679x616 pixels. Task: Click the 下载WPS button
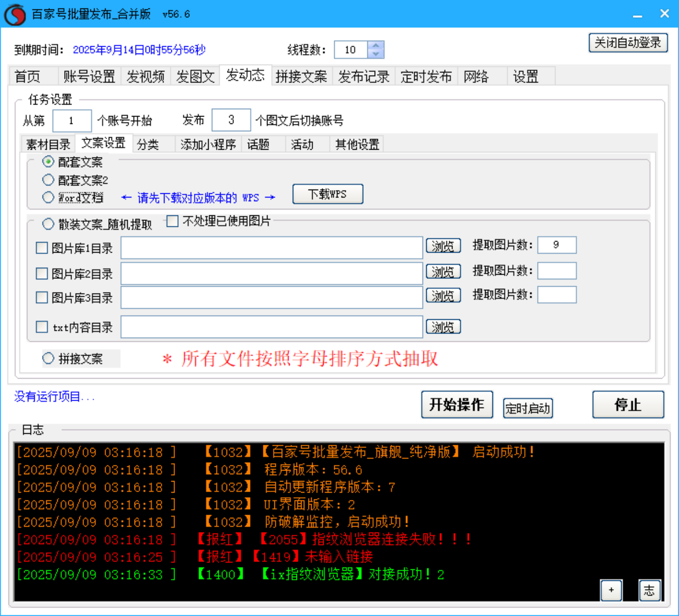click(327, 194)
